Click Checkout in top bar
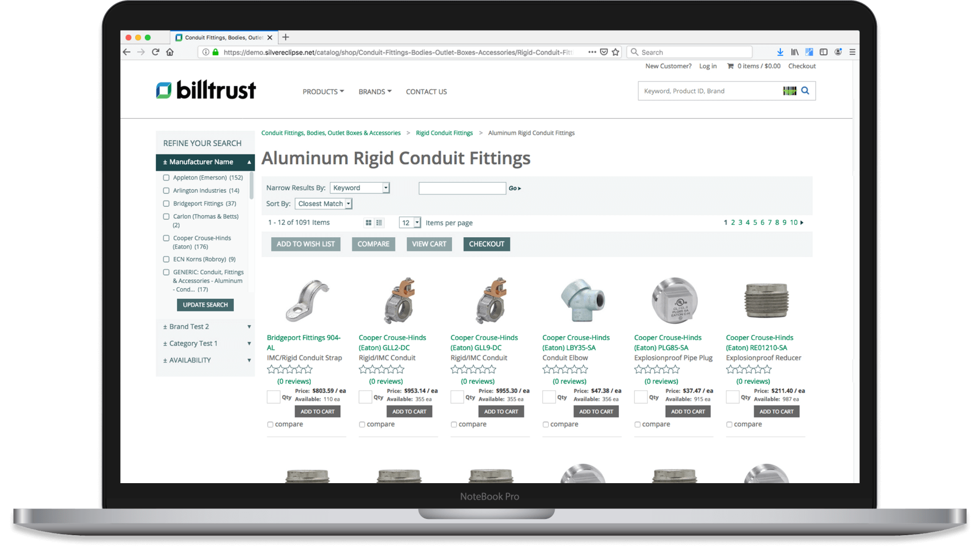Image resolution: width=980 pixels, height=551 pixels. (802, 66)
